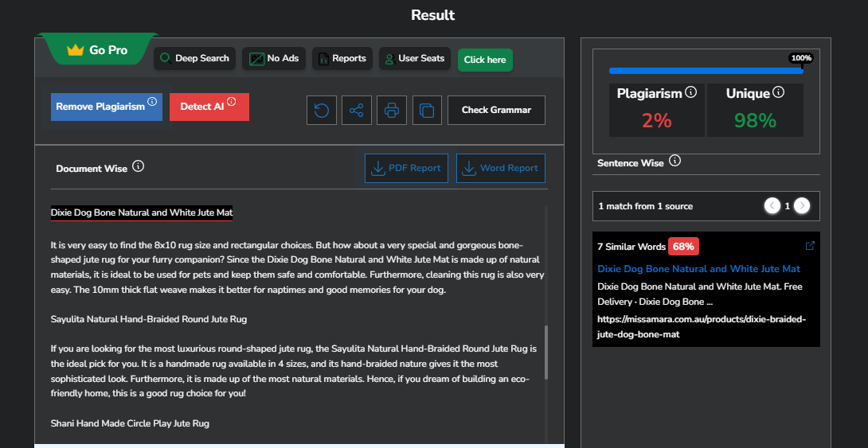
Task: Select the No Ads feature
Action: [274, 59]
